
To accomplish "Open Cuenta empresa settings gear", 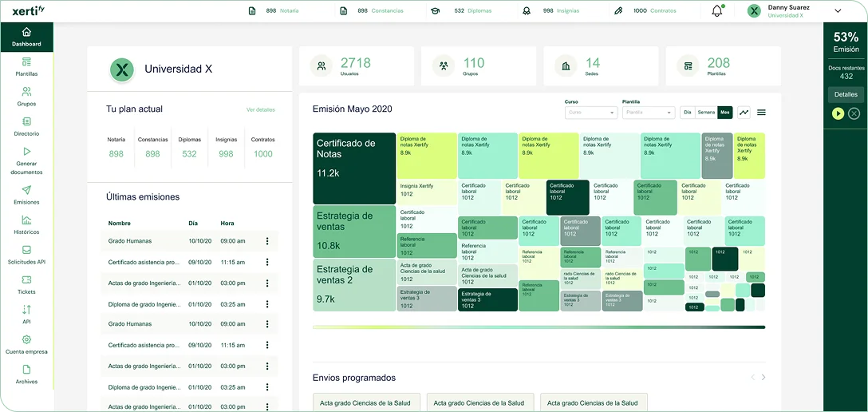I will 26,339.
